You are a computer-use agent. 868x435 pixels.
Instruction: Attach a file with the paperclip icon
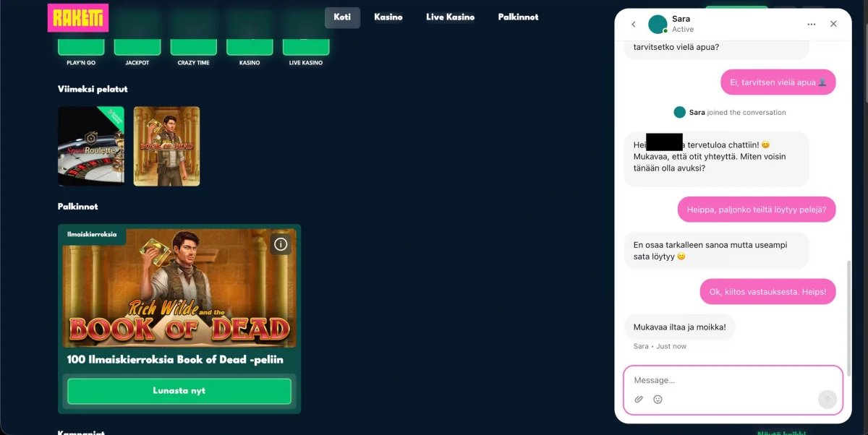[639, 399]
